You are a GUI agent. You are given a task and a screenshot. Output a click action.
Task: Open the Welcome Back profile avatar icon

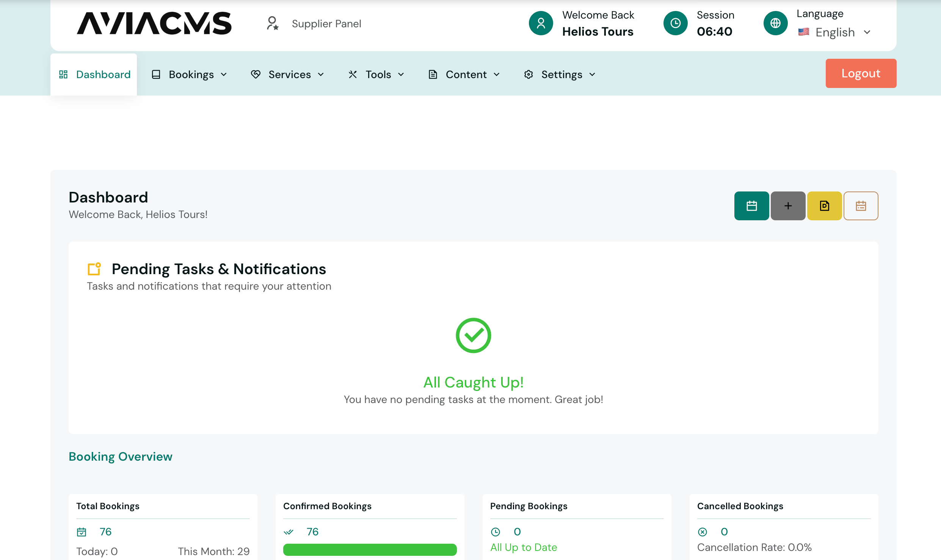coord(541,23)
